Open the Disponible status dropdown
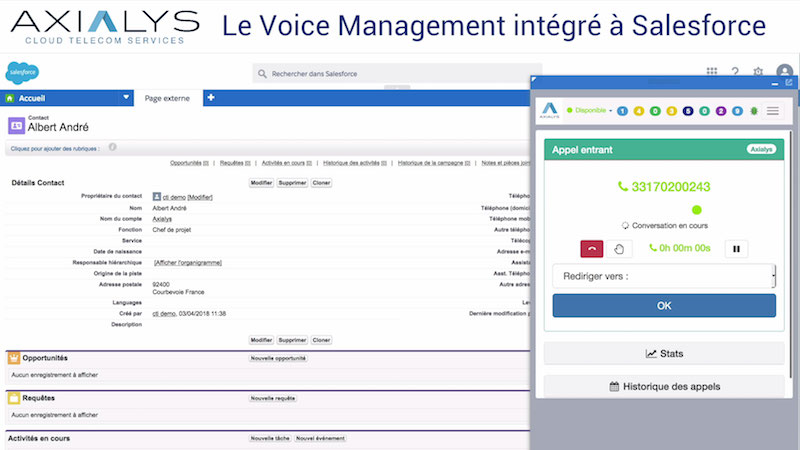 click(589, 110)
